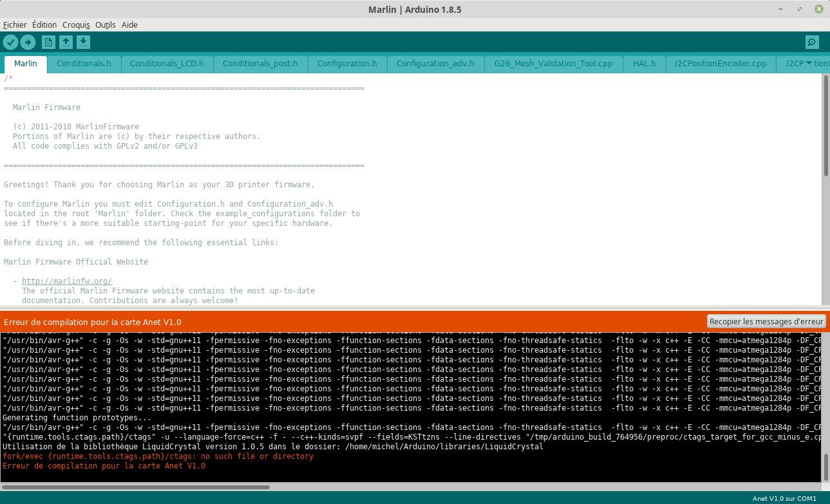
Task: Switch to the Conditionals_LCD.h tab
Action: coord(167,64)
